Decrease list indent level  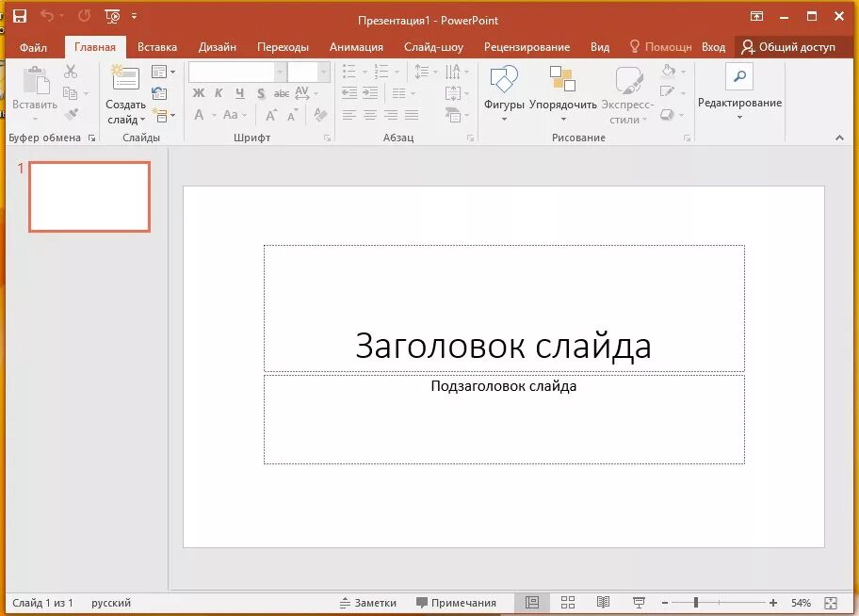pyautogui.click(x=349, y=93)
